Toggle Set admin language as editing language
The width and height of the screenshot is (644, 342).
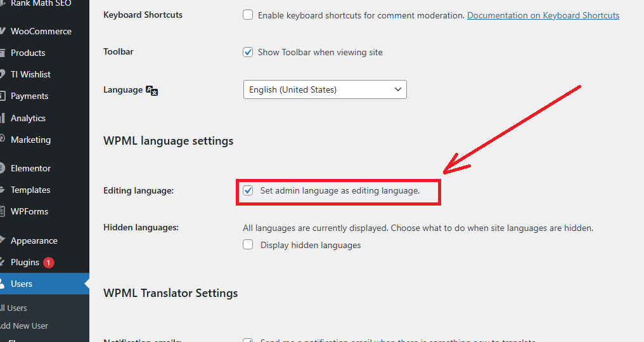coord(248,190)
